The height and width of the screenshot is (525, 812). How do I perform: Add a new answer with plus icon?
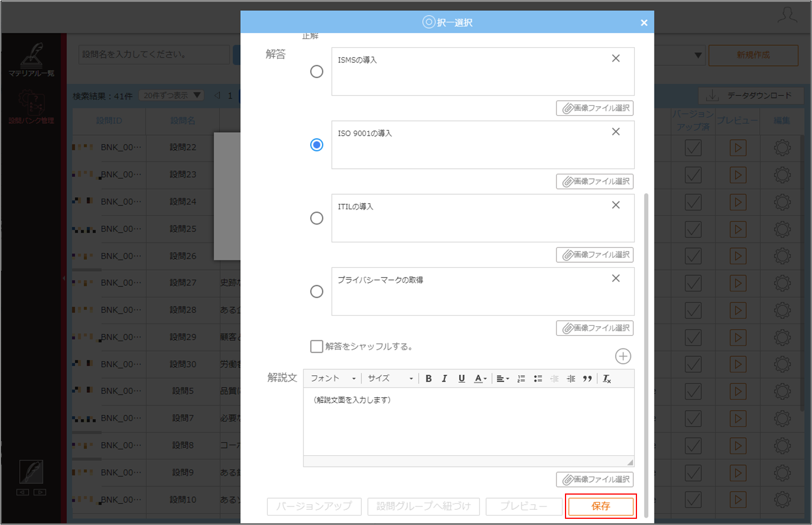click(623, 356)
